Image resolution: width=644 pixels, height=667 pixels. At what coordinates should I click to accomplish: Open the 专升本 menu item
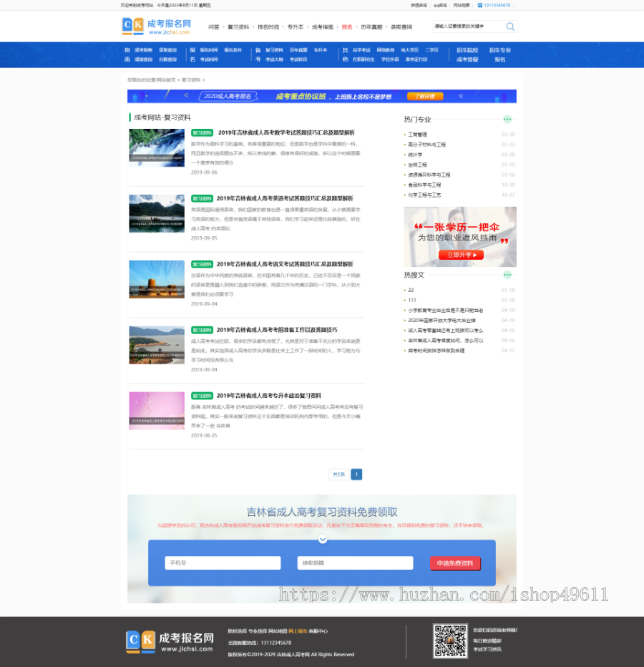296,26
